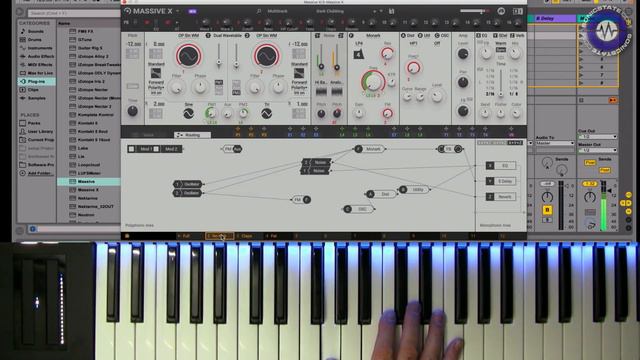Image resolution: width=640 pixels, height=360 pixels.
Task: Click the Noise 2 routing node
Action: 316,162
